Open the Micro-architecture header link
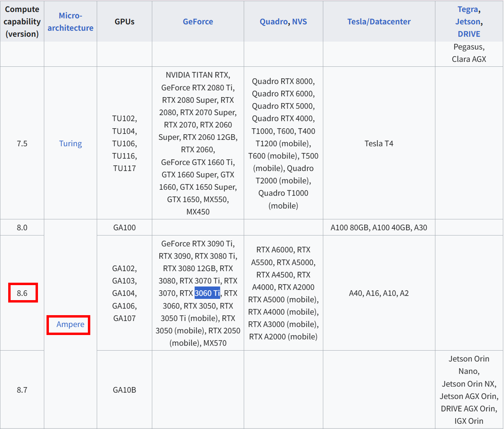Viewport: 504px width, 429px height. 70,22
